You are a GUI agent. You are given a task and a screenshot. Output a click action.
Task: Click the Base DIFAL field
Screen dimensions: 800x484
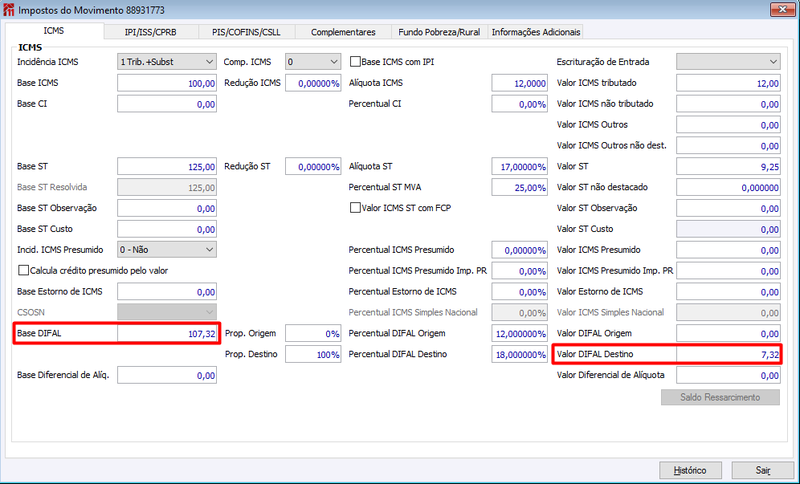click(167, 334)
